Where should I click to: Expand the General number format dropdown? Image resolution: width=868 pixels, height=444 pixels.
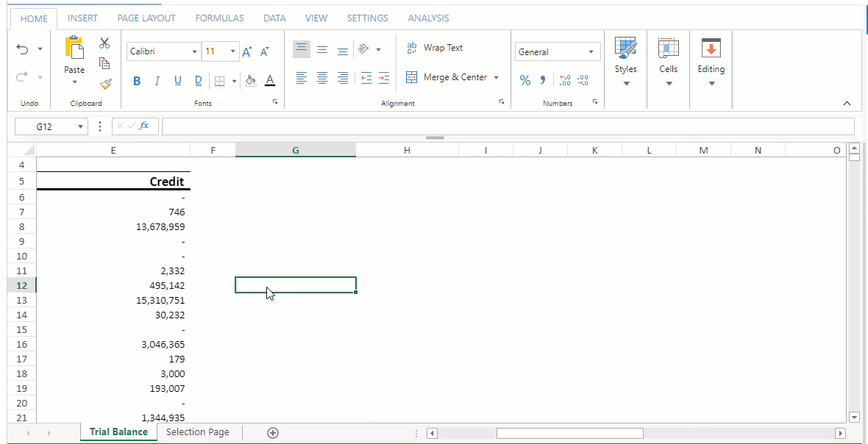[591, 51]
